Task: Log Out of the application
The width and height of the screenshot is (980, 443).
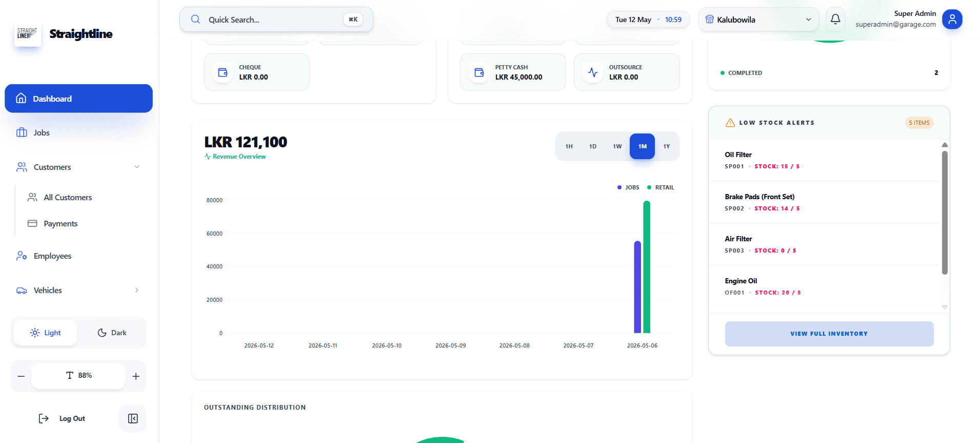Action: tap(62, 418)
